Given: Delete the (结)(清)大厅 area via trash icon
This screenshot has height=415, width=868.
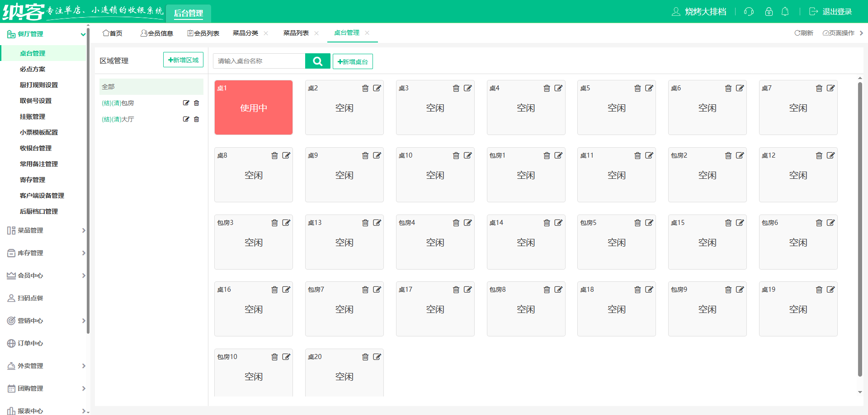Looking at the screenshot, I should [197, 119].
